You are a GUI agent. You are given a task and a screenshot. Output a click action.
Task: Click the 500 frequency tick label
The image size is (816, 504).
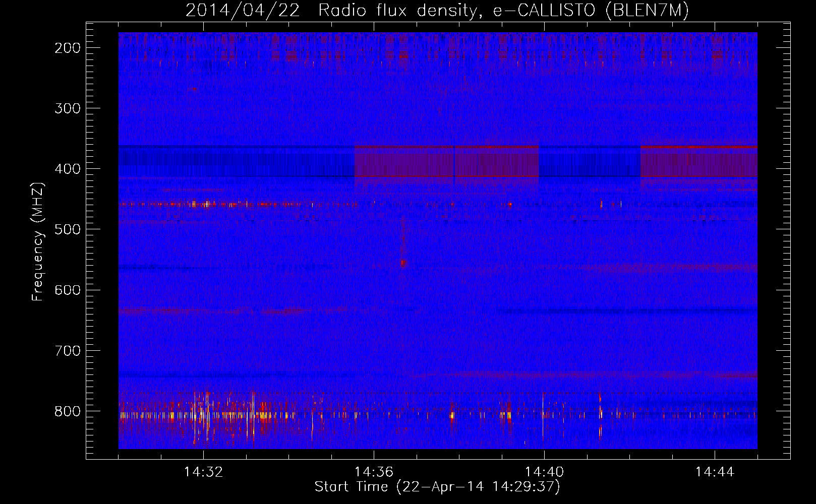pyautogui.click(x=67, y=229)
